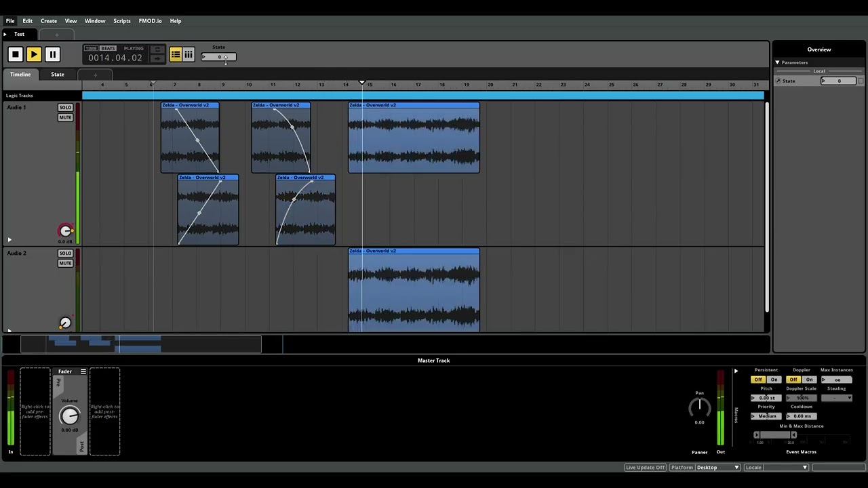The width and height of the screenshot is (868, 488).
Task: Open the Stealing dropdown
Action: tap(837, 398)
